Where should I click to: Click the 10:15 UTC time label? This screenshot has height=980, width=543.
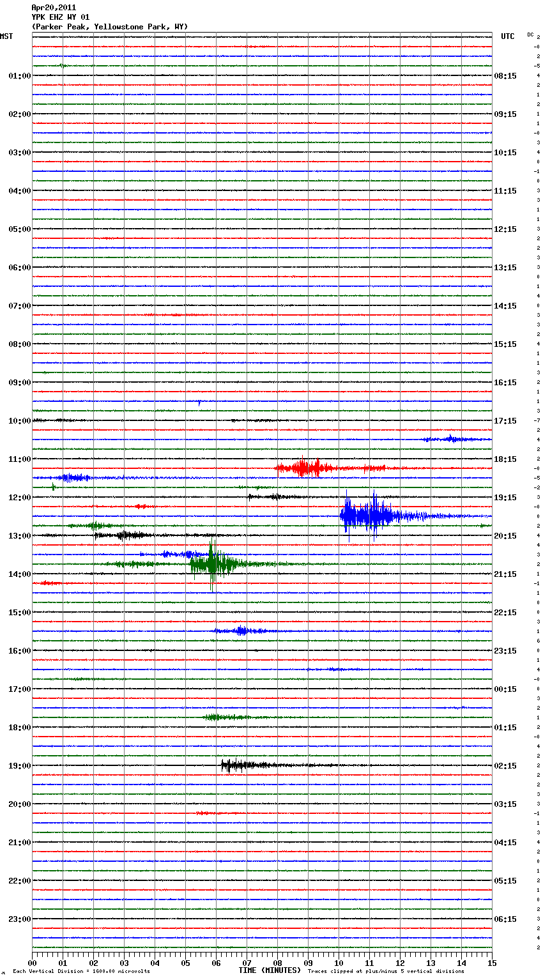point(505,153)
